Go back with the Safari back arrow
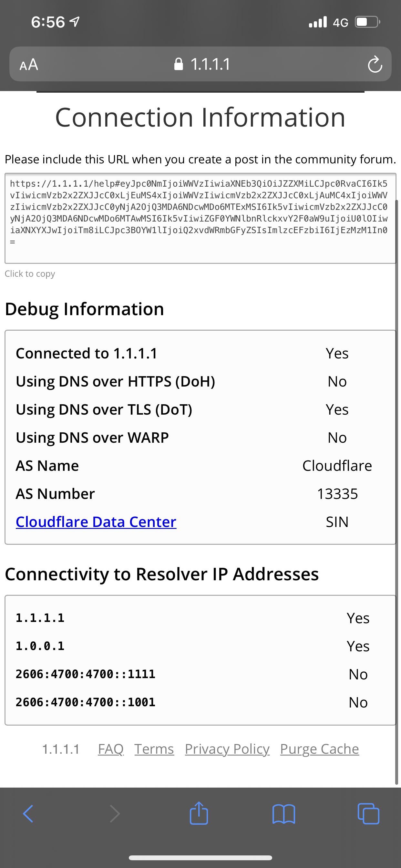 [28, 814]
